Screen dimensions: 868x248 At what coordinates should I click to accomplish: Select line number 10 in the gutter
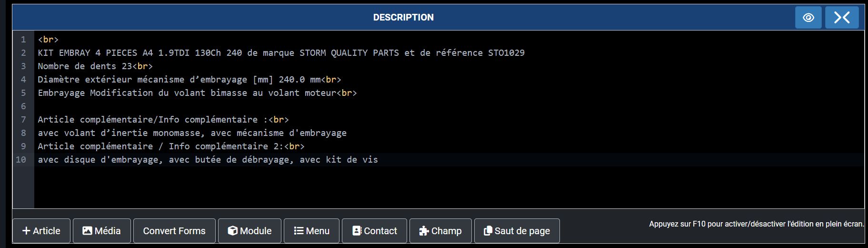(21, 160)
